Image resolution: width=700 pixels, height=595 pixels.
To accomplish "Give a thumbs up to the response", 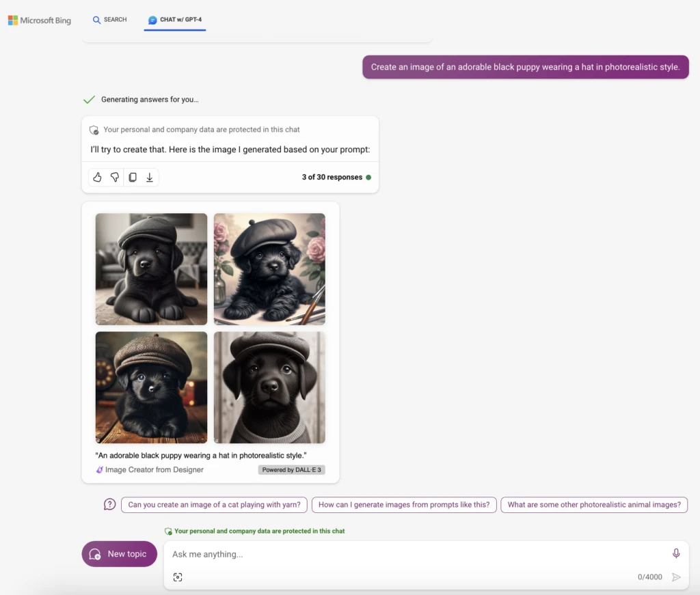I will coord(97,177).
